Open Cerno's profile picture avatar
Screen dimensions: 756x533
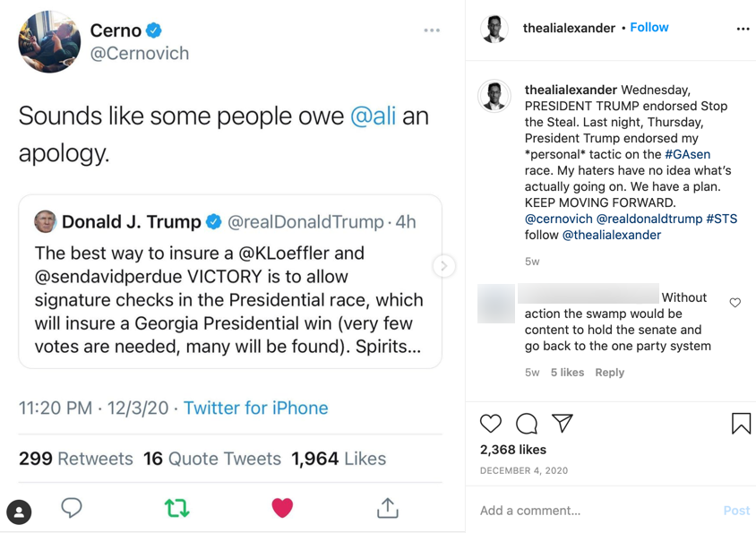pos(49,42)
